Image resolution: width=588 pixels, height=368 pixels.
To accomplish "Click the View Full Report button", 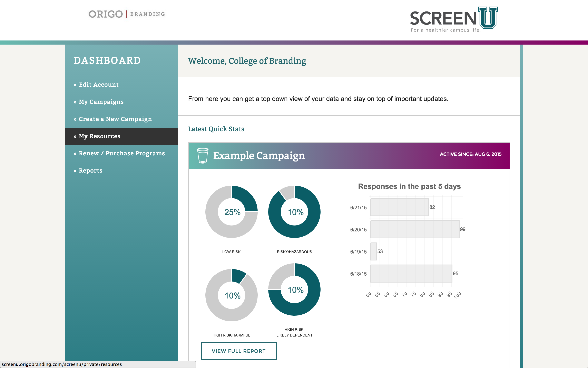I will tap(239, 351).
